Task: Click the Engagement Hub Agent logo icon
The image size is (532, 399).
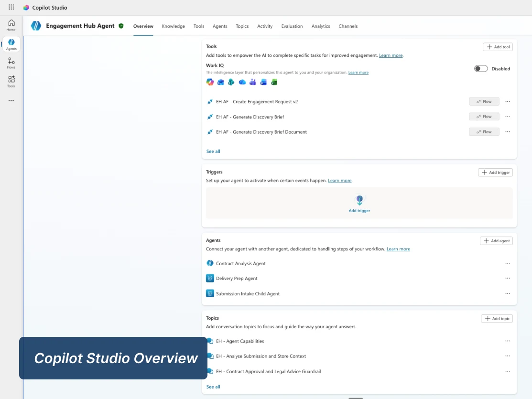Action: [x=36, y=26]
